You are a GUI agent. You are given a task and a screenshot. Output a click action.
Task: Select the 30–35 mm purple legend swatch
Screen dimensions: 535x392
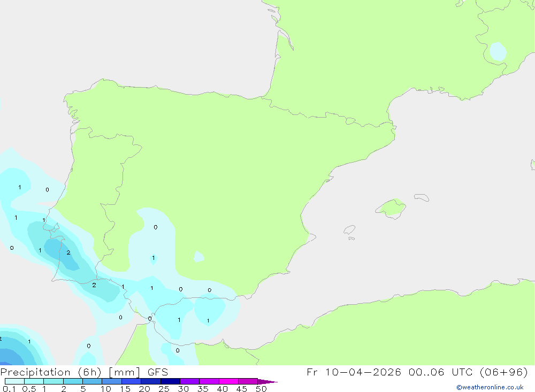(x=190, y=381)
